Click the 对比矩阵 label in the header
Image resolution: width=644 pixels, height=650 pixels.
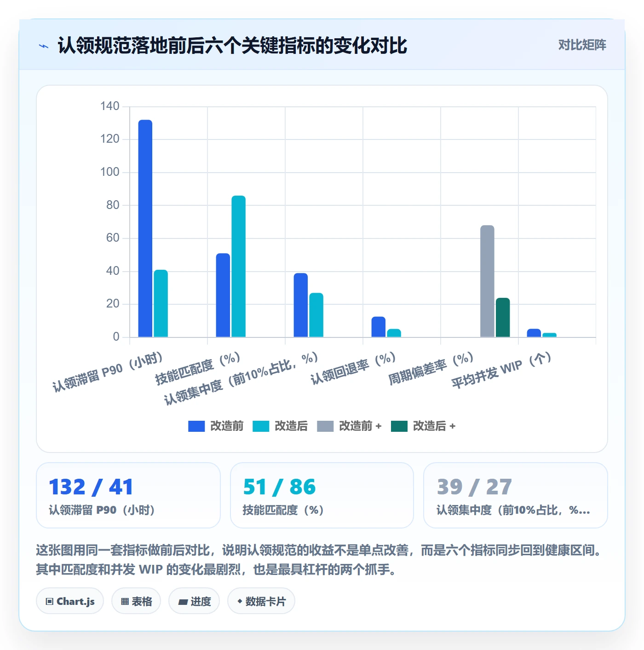tap(582, 45)
